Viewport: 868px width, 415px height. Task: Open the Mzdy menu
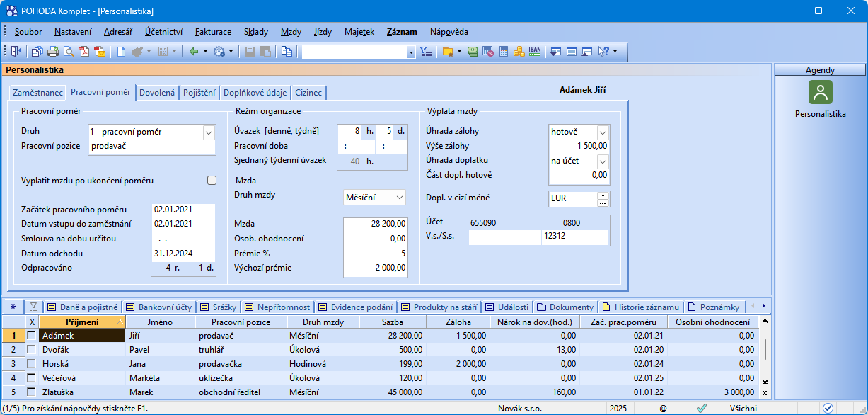[291, 32]
